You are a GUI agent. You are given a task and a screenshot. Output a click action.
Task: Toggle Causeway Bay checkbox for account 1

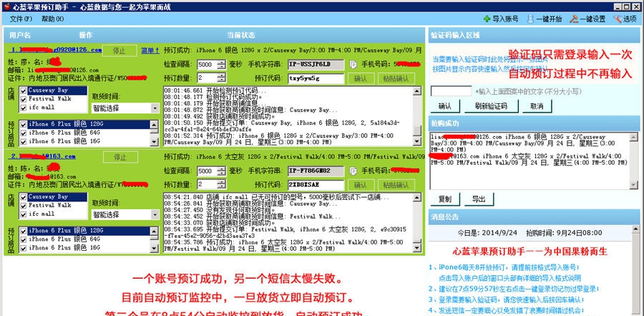tap(24, 90)
